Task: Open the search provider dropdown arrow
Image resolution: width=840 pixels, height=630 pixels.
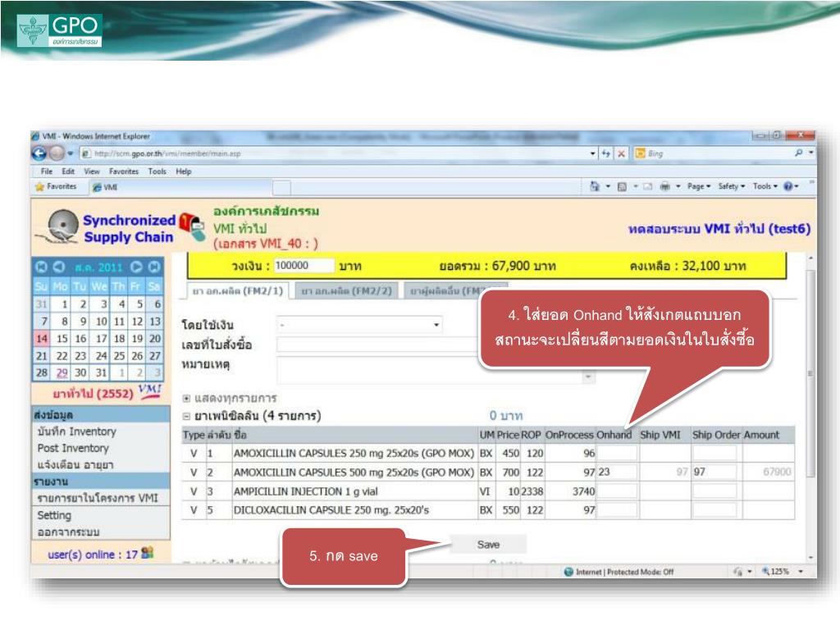Action: 811,153
